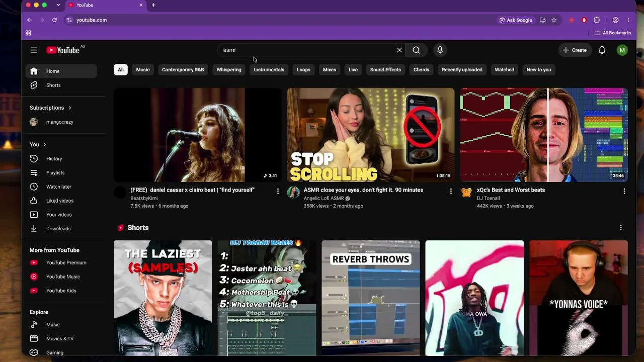Click the Create button
Viewport: 644px width, 362px height.
575,50
